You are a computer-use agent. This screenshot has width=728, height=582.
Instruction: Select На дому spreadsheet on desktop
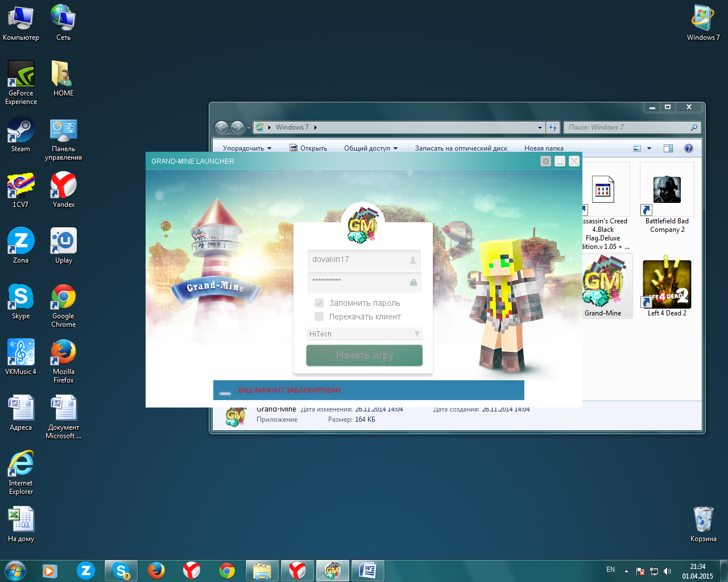pos(21,525)
